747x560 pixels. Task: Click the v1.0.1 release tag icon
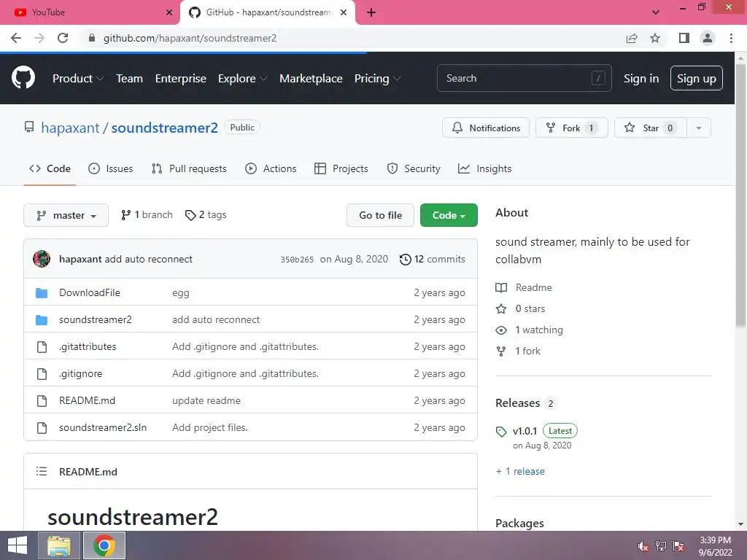[501, 432]
